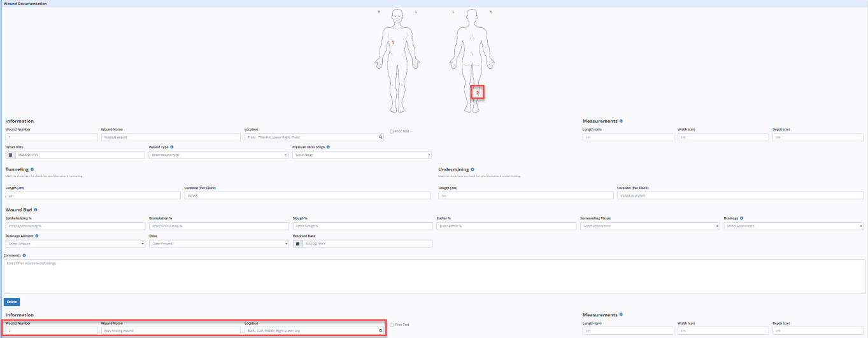The width and height of the screenshot is (868, 338).
Task: Open the Drainage Amount dropdown
Action: tap(75, 244)
